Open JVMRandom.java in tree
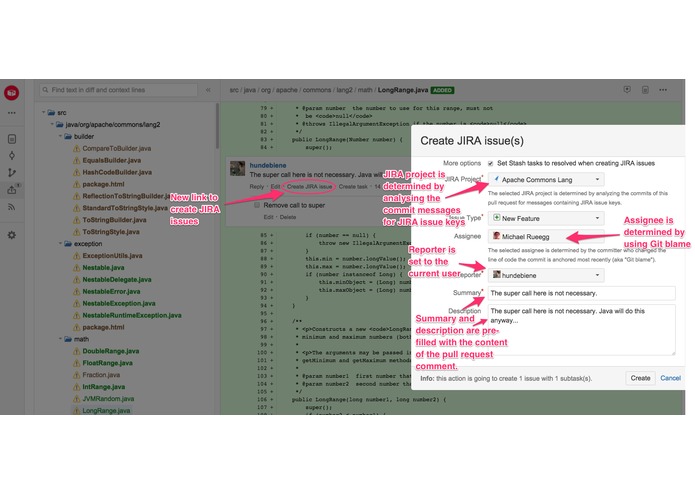The width and height of the screenshot is (695, 494). click(x=108, y=399)
